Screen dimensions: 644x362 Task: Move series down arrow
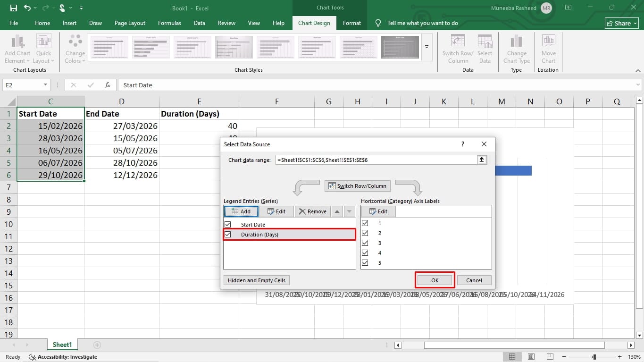(x=349, y=211)
